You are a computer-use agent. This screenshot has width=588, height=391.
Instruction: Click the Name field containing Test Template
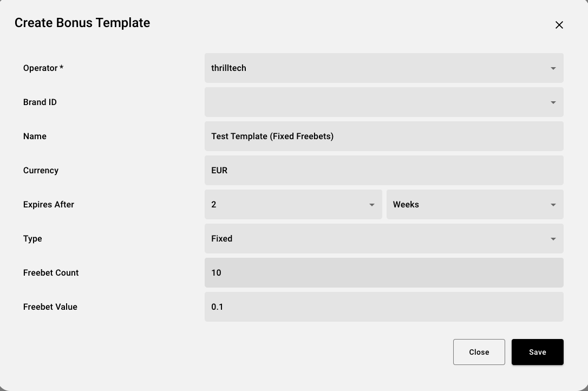(383, 136)
